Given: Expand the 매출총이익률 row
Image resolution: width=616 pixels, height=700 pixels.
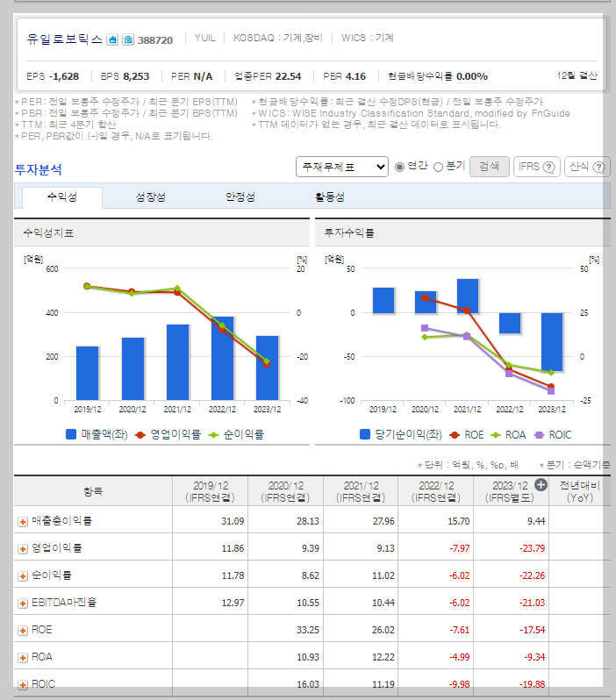Looking at the screenshot, I should pyautogui.click(x=23, y=522).
